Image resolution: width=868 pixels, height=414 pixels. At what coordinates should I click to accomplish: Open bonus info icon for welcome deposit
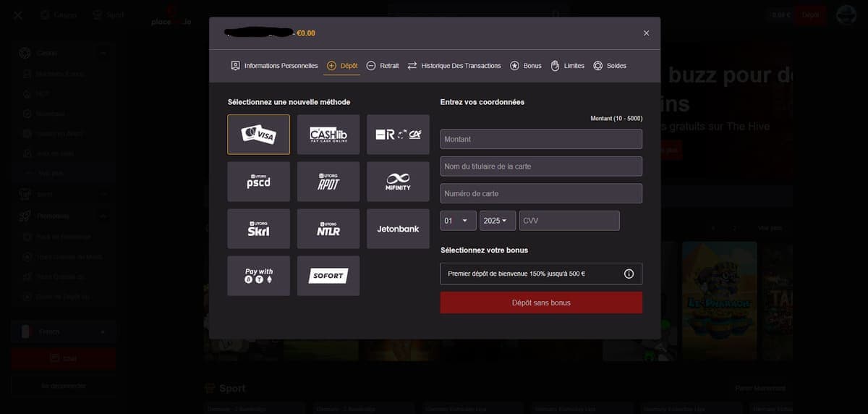point(629,274)
